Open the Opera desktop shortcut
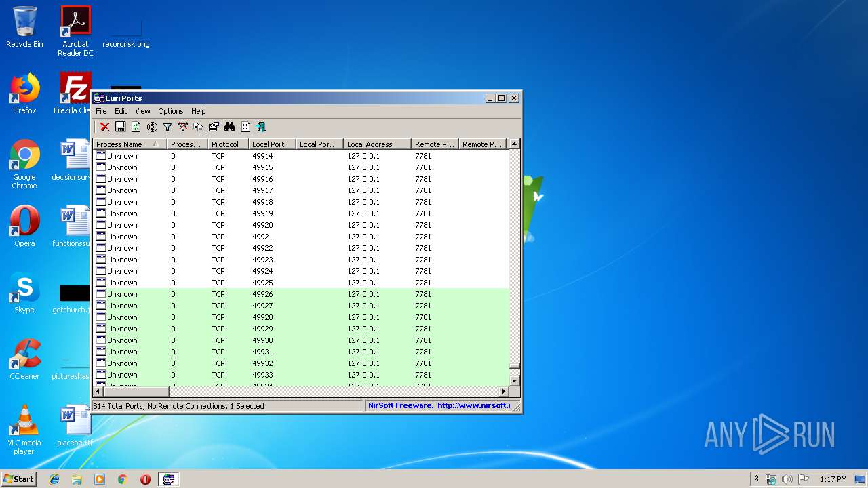Image resolution: width=868 pixels, height=488 pixels. click(x=24, y=226)
